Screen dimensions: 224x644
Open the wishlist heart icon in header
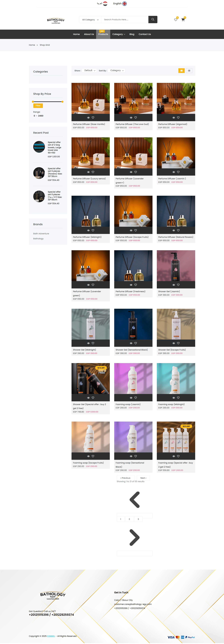click(x=176, y=20)
